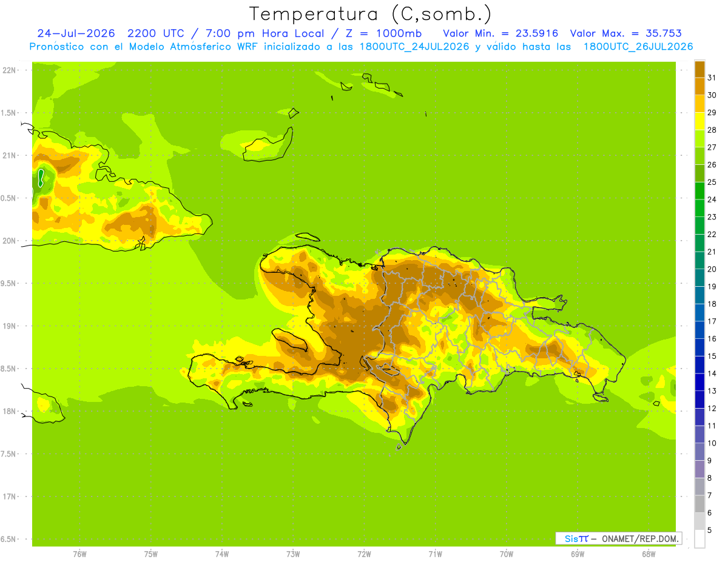Click the '71W' longitude label
The height and width of the screenshot is (562, 728).
pos(435,554)
